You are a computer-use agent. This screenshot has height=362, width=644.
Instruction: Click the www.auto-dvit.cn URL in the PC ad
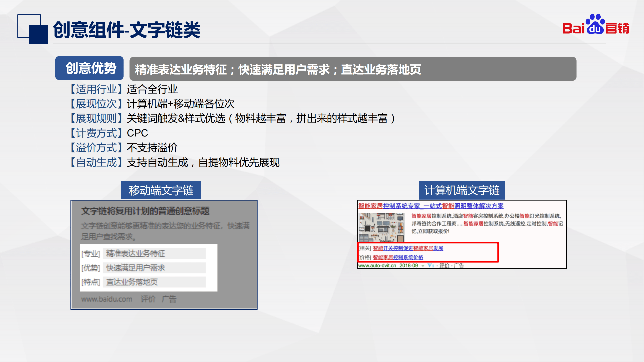(377, 266)
